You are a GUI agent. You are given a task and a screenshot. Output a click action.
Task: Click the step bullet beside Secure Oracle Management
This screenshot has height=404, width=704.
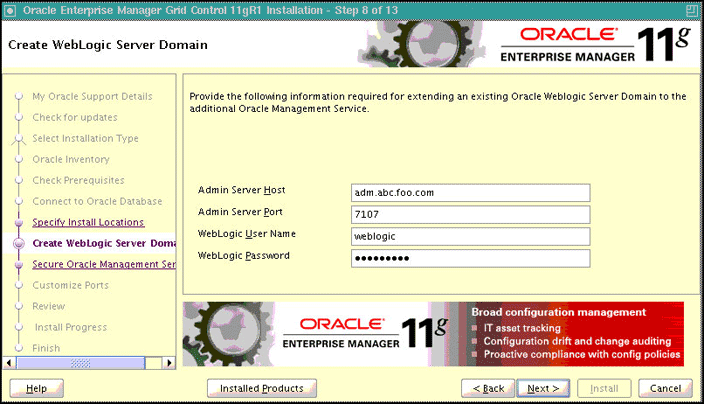tap(19, 264)
